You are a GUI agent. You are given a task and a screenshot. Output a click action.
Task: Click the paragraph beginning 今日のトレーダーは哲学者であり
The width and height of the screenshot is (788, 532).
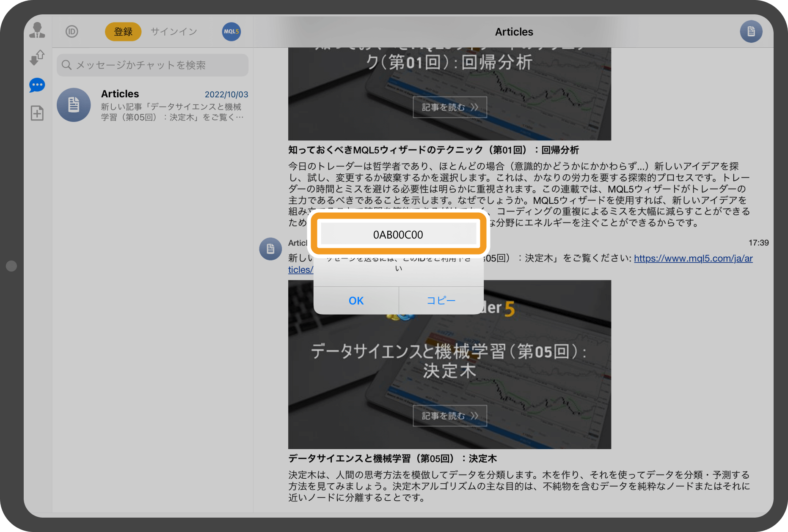click(x=519, y=195)
